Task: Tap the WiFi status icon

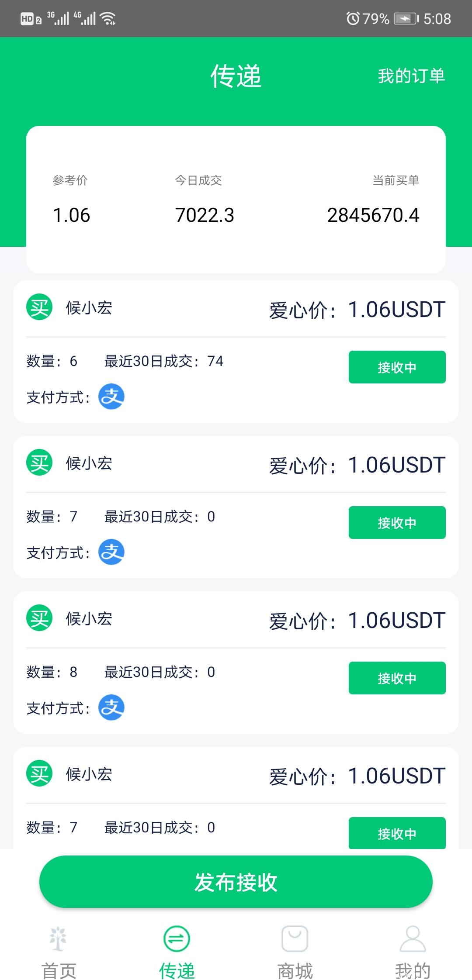Action: [108, 18]
